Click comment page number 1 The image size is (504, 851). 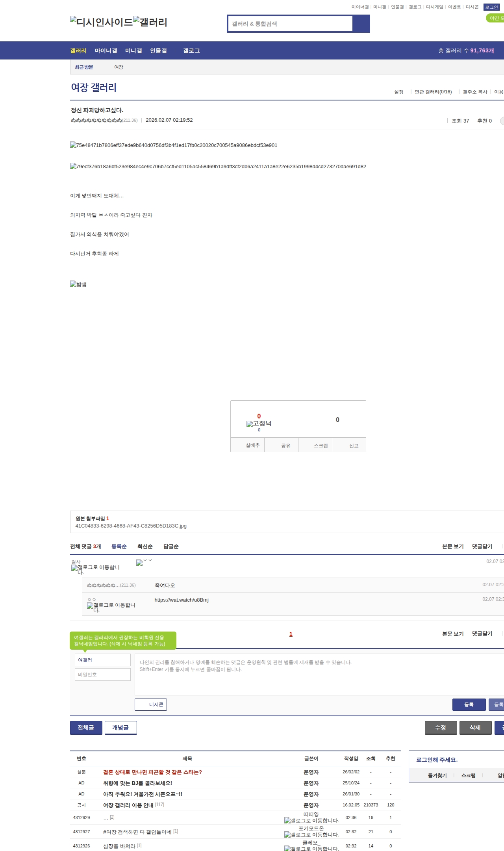coord(291,634)
